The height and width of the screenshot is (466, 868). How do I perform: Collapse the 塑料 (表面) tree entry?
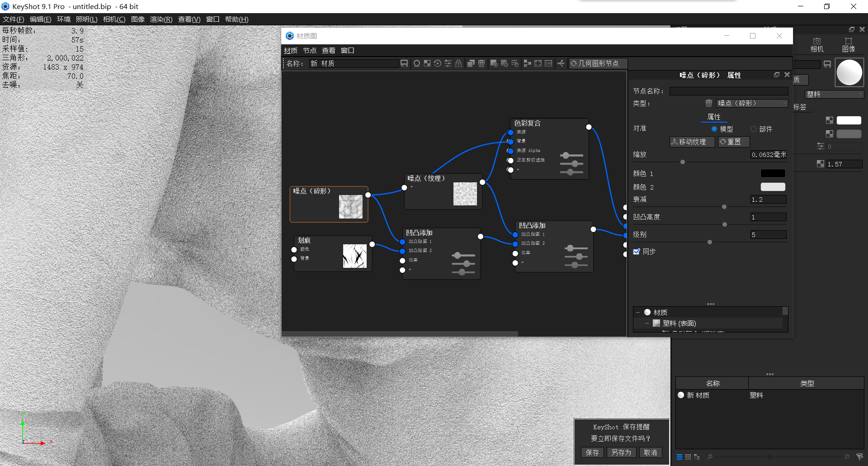click(647, 323)
